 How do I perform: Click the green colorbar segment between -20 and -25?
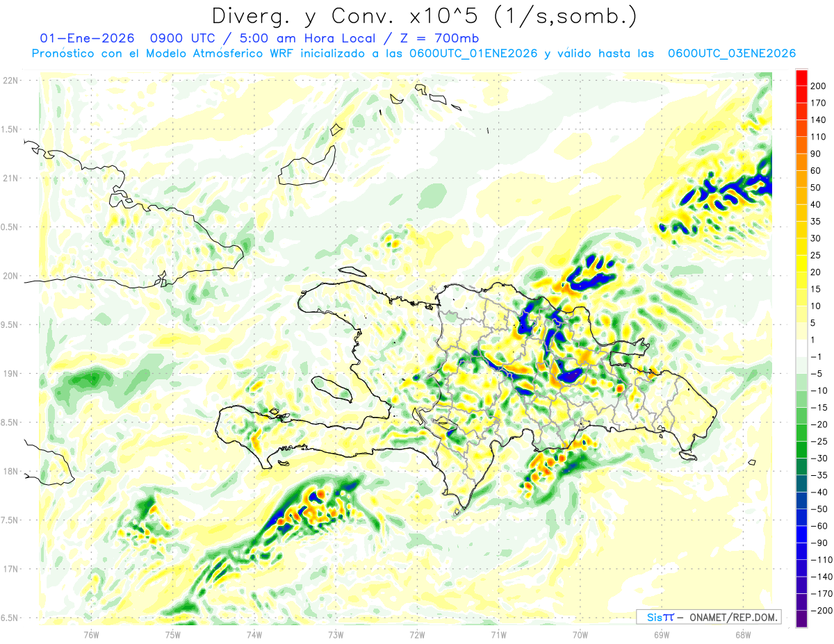(x=801, y=433)
